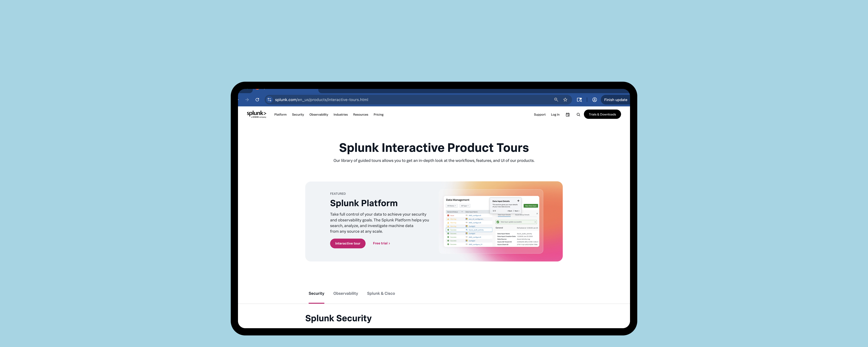Bookmark this page with the star icon
The image size is (868, 347).
coord(565,100)
